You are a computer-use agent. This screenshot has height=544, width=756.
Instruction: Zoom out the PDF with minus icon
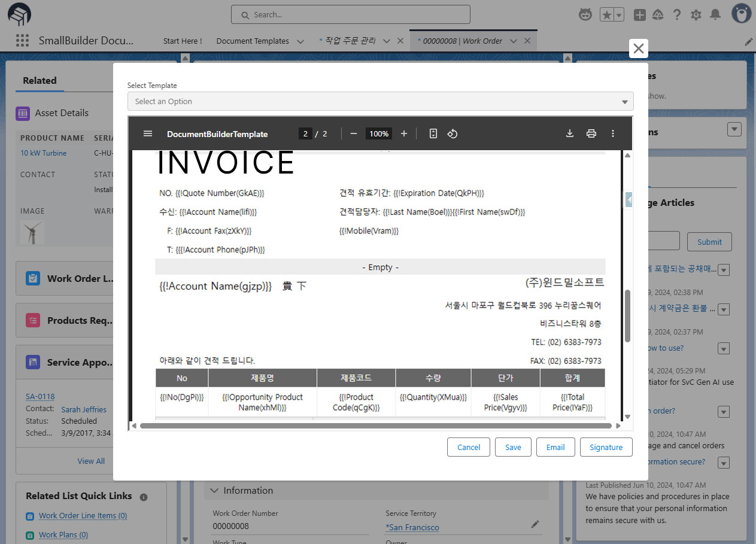(x=353, y=133)
